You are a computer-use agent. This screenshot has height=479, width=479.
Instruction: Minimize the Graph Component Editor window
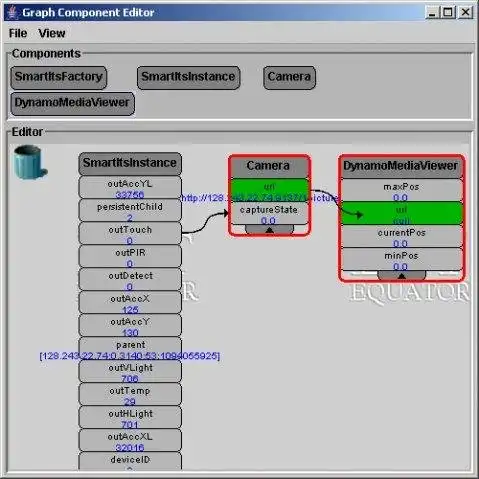(x=432, y=13)
